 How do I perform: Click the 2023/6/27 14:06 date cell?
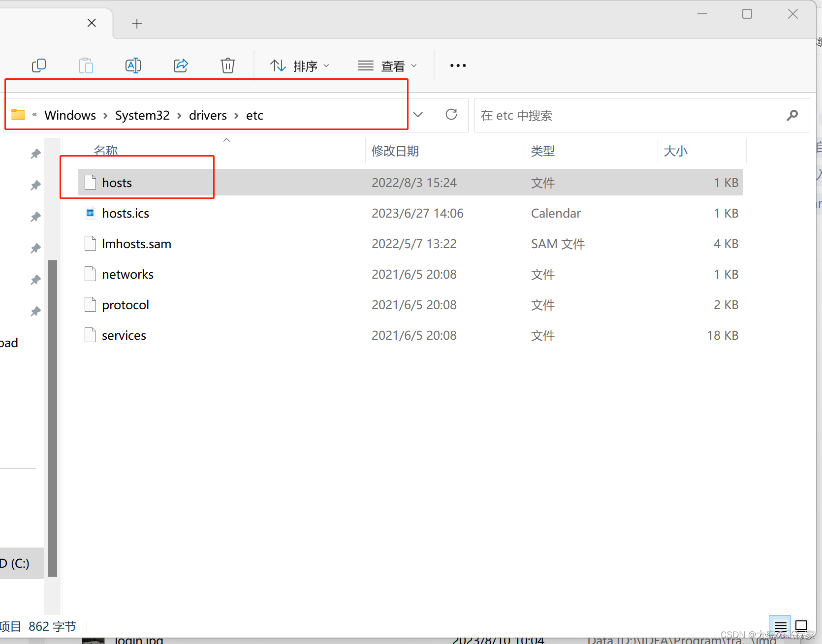[x=417, y=213]
